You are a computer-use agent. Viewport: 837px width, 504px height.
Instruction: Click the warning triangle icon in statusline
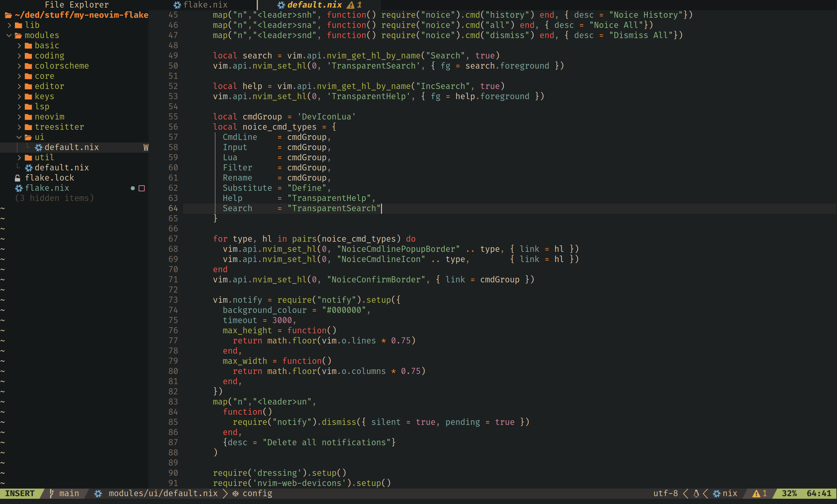pyautogui.click(x=756, y=493)
